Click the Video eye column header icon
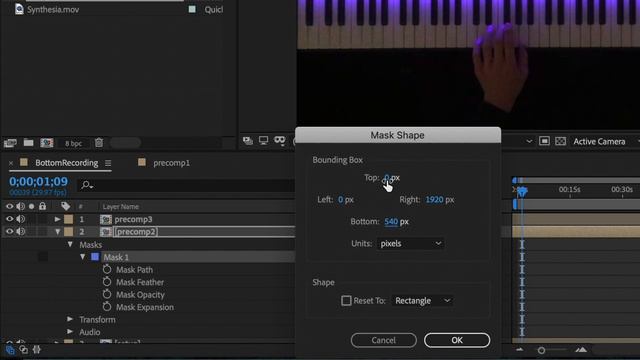The width and height of the screenshot is (640, 360). (9, 207)
